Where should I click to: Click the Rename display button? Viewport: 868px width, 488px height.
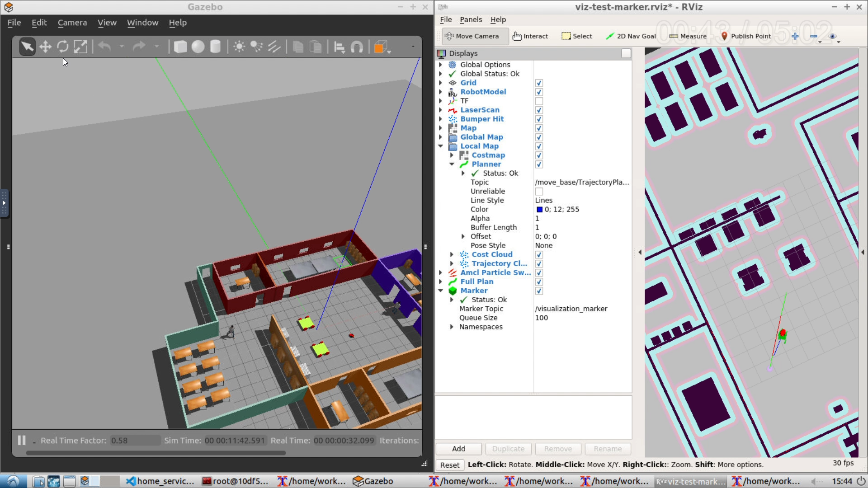point(608,449)
